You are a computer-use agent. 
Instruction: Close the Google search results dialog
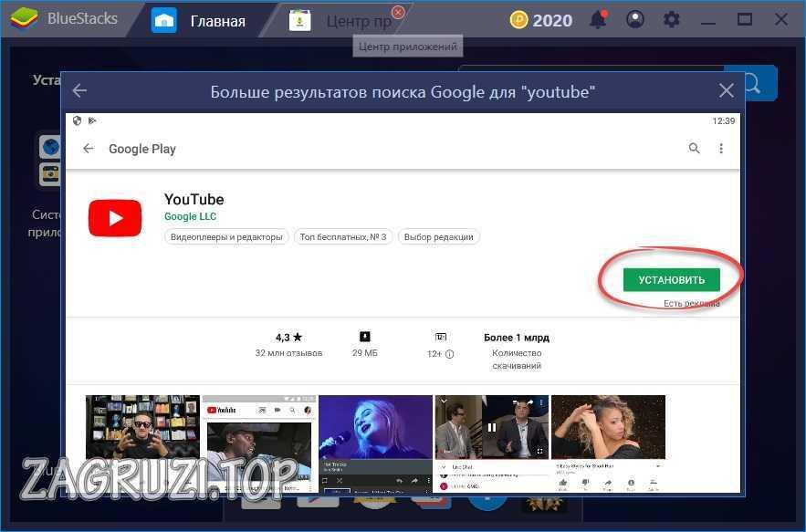[727, 90]
